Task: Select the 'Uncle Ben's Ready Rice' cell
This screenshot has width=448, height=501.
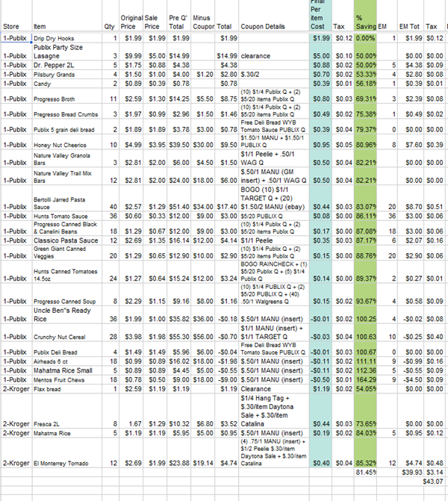Action: (66, 315)
